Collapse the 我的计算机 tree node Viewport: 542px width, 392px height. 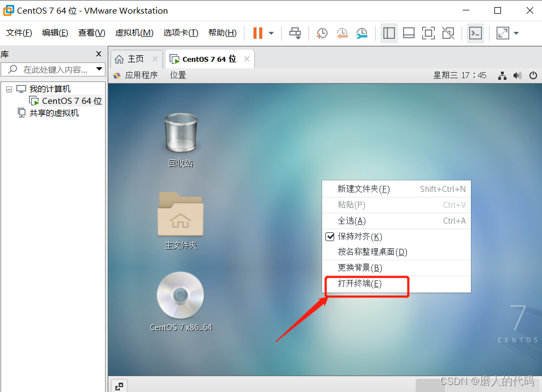click(8, 89)
